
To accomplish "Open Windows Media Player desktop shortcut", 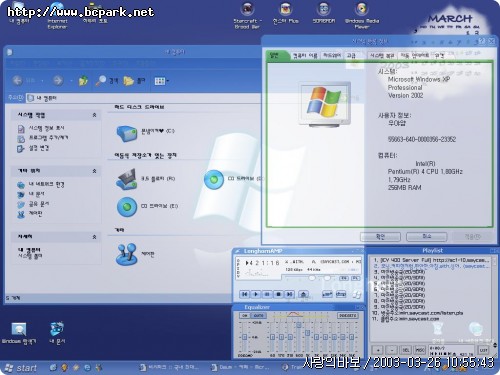I will [362, 15].
